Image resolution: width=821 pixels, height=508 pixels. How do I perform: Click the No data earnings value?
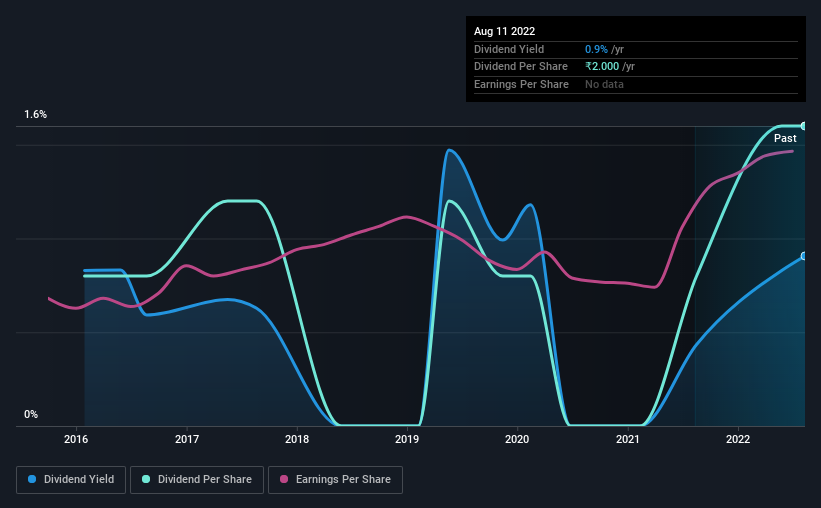604,84
